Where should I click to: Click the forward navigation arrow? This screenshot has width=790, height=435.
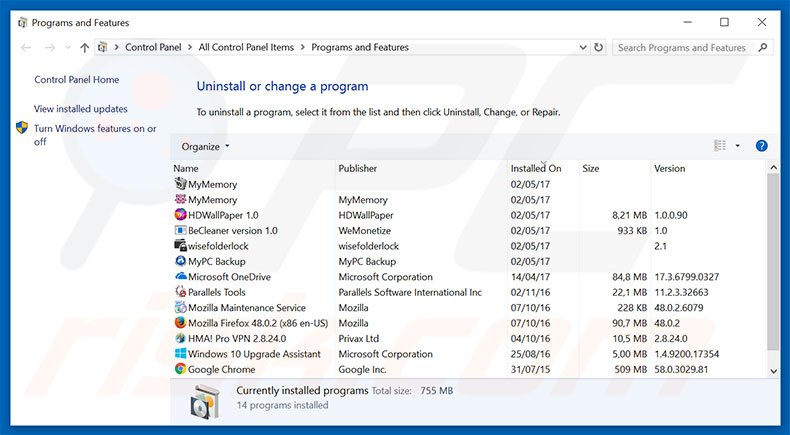(49, 47)
